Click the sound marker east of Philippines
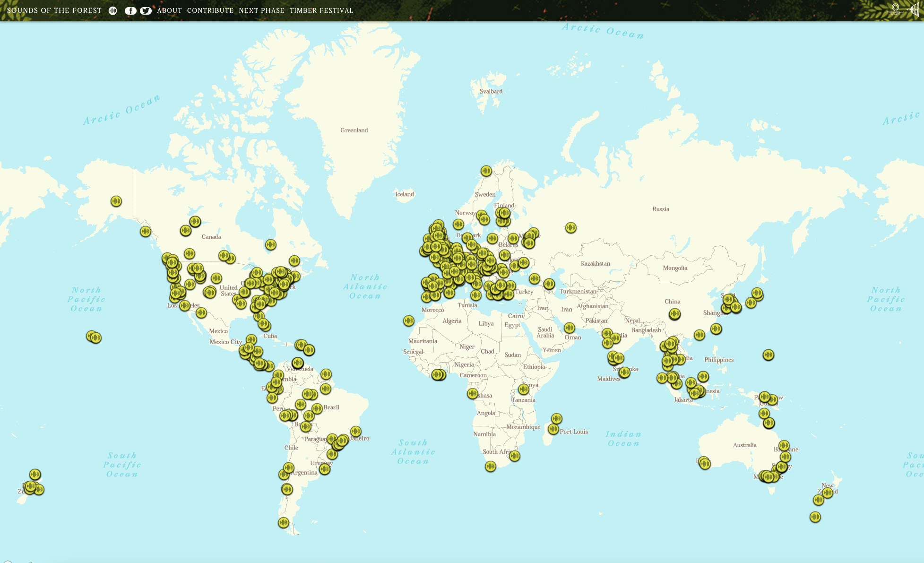924x563 pixels. [x=769, y=355]
